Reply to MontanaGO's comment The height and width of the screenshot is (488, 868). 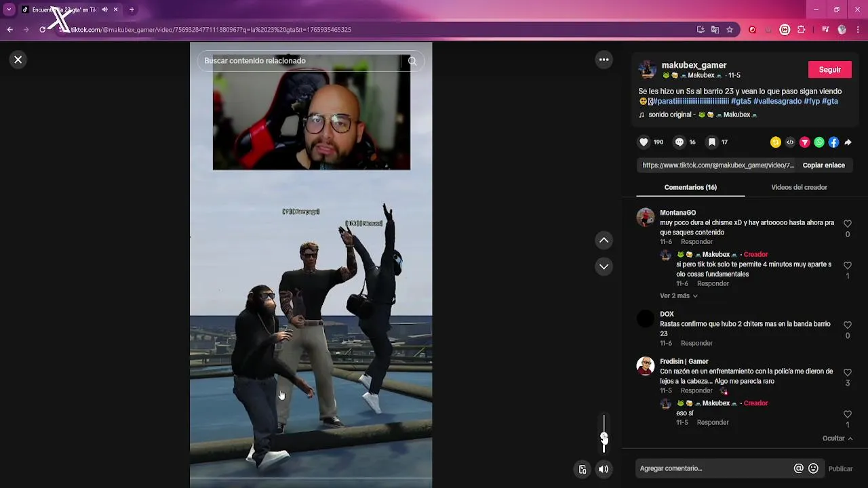pyautogui.click(x=696, y=242)
